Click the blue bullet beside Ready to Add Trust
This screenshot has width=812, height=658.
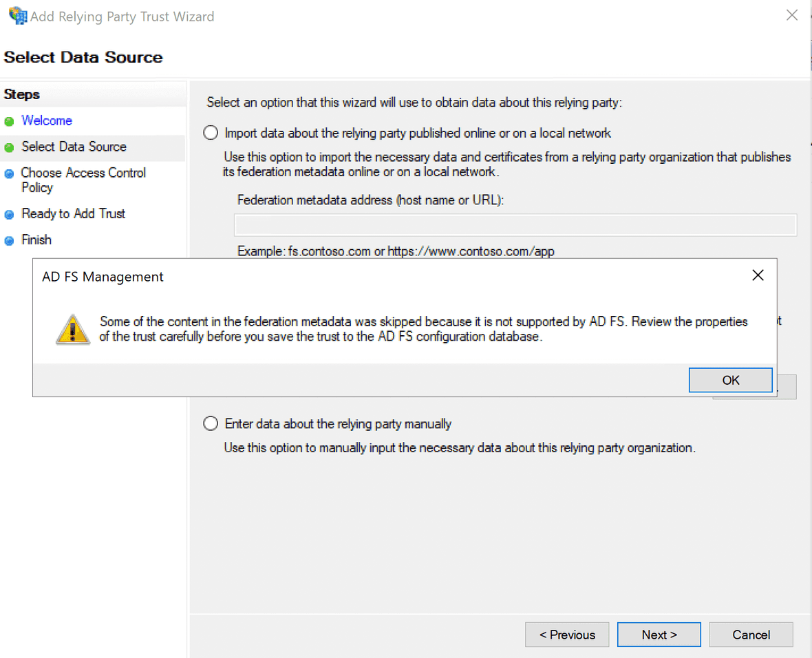9,215
